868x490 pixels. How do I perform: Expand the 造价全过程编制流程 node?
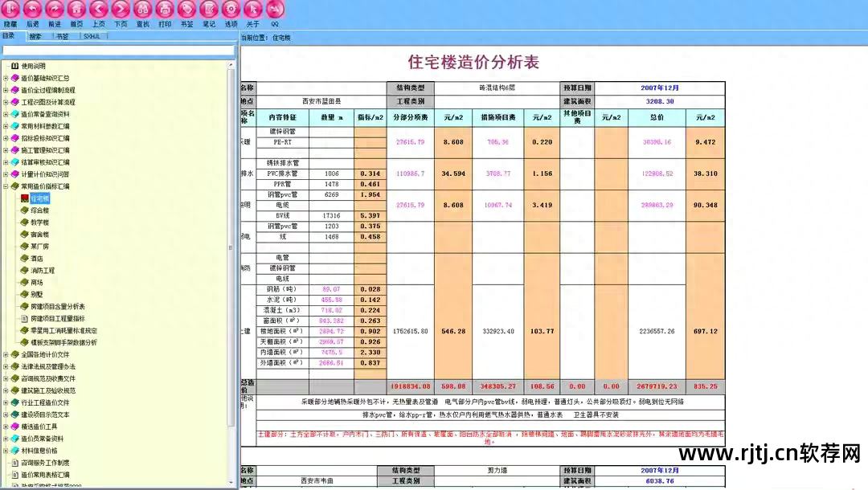[6, 90]
